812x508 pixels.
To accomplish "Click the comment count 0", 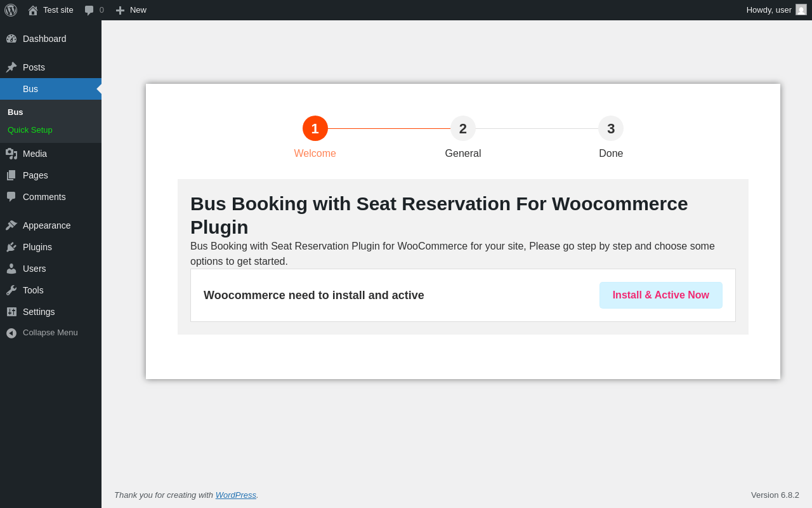I will tap(101, 10).
